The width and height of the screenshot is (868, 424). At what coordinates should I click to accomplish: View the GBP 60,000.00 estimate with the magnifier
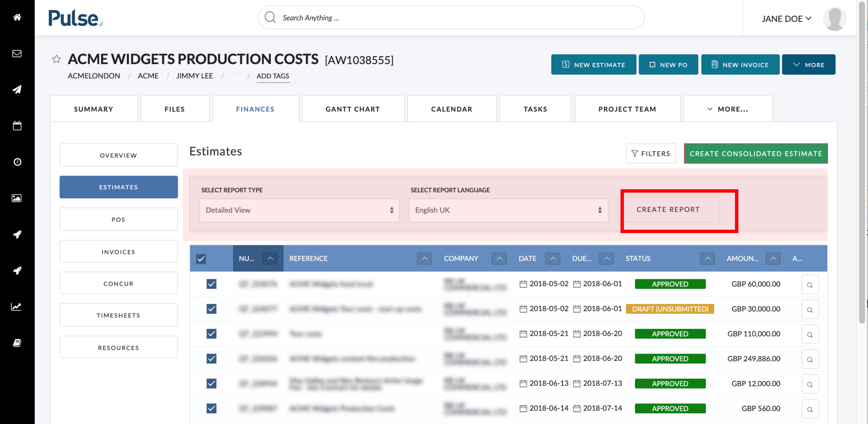tap(810, 285)
